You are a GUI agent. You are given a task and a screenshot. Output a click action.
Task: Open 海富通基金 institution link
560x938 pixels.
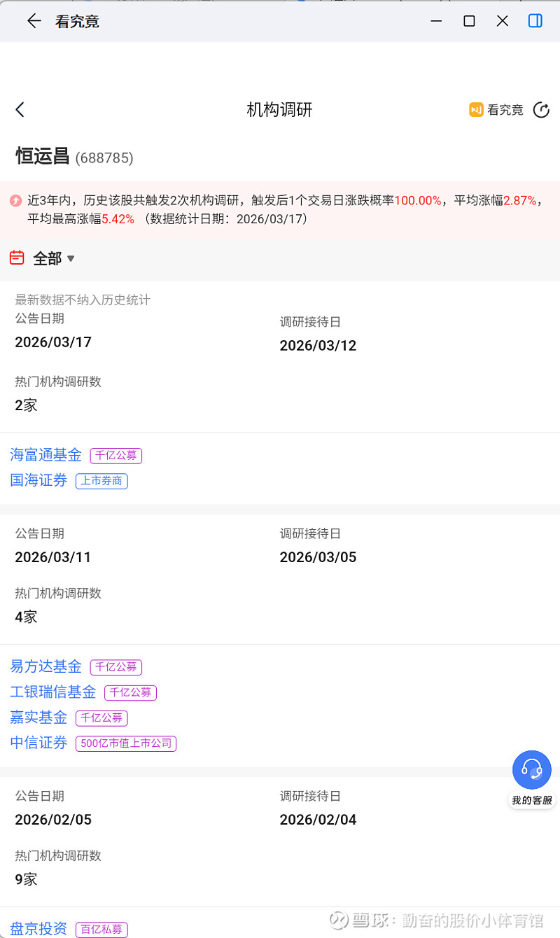point(46,455)
